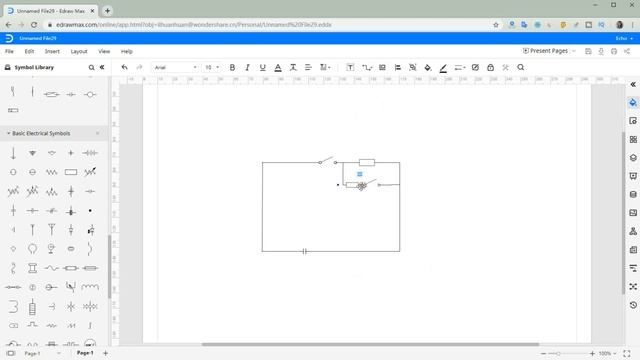Open the font size dropdown
Screen dimensions: 640x360
tap(212, 67)
